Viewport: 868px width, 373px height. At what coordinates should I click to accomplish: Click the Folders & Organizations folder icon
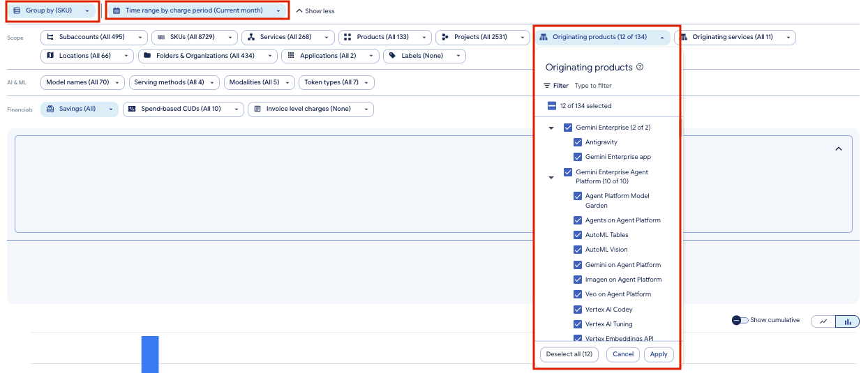147,56
